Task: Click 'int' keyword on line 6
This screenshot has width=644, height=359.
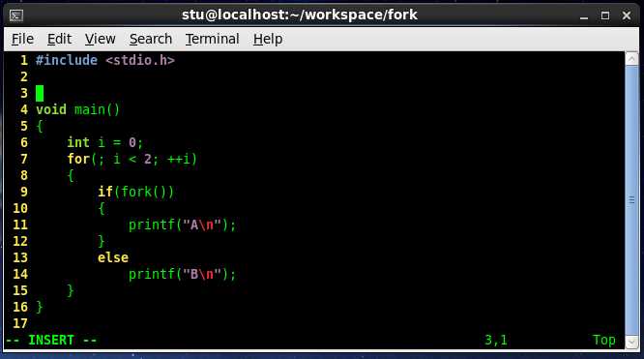Action: (x=78, y=142)
